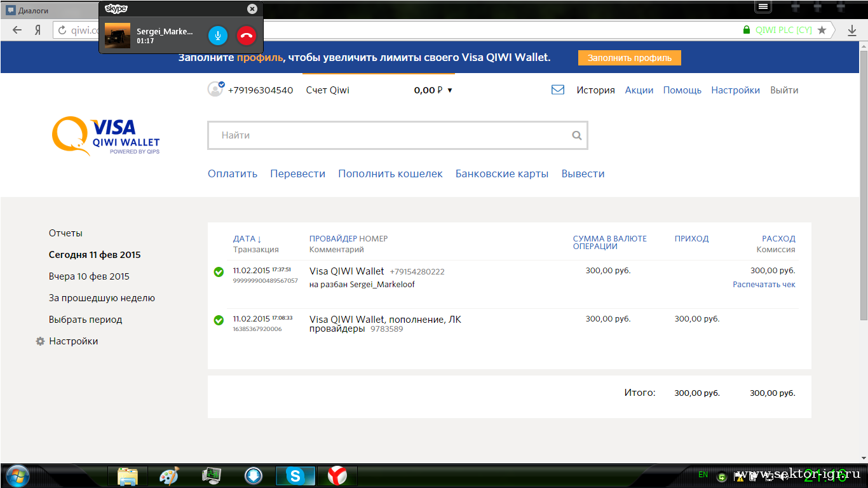The image size is (868, 488).
Task: Click the green SSL lock icon
Action: pos(747,30)
